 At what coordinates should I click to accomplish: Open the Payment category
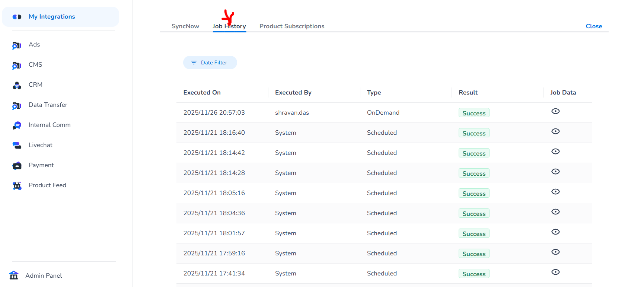[x=41, y=165]
